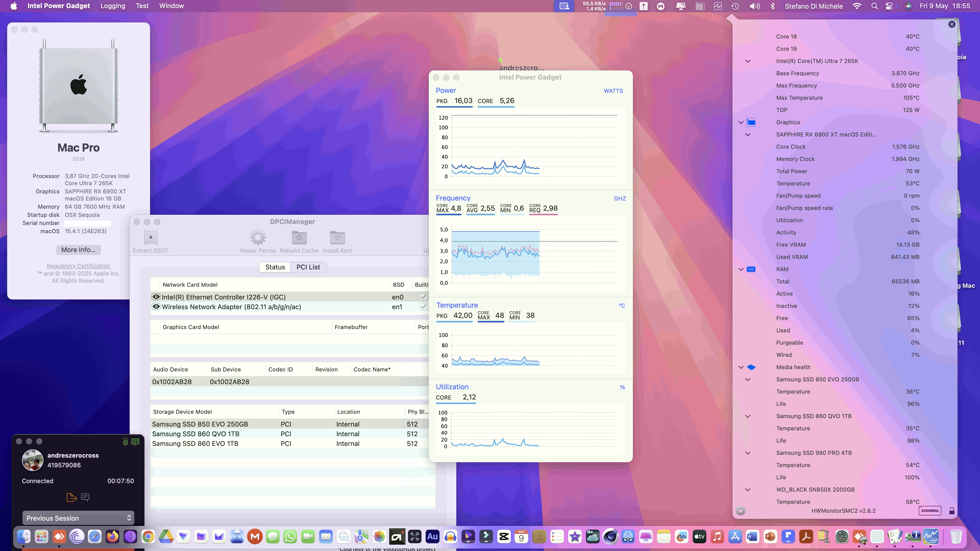Click the RAM icon in HWMonitorSMC2
The image size is (980, 551).
[751, 269]
